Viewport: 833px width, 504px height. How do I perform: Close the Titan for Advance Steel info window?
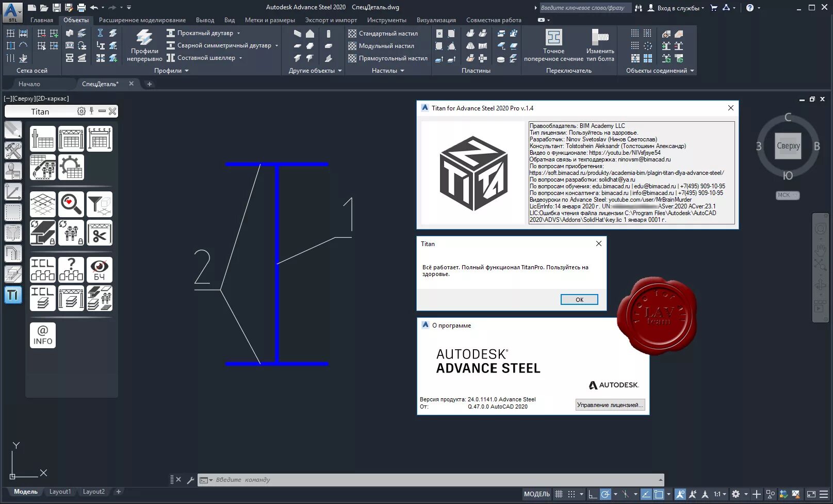tap(730, 108)
